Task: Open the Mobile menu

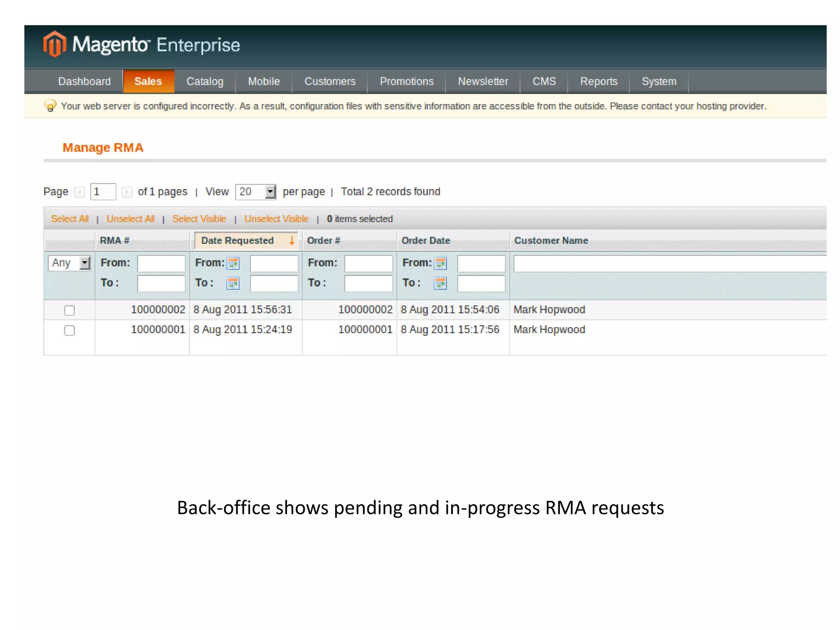Action: [264, 81]
